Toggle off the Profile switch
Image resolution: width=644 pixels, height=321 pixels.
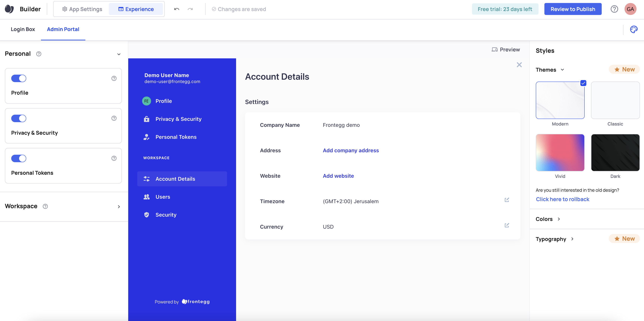click(x=19, y=78)
